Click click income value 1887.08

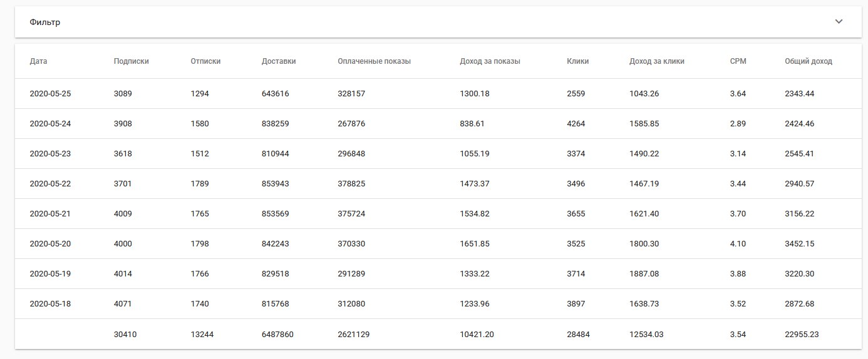click(644, 274)
